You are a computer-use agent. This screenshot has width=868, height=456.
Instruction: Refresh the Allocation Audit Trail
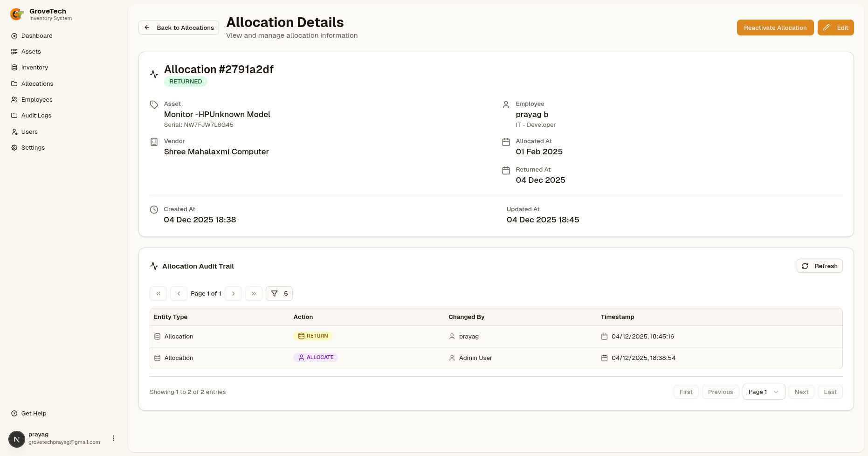pyautogui.click(x=819, y=266)
